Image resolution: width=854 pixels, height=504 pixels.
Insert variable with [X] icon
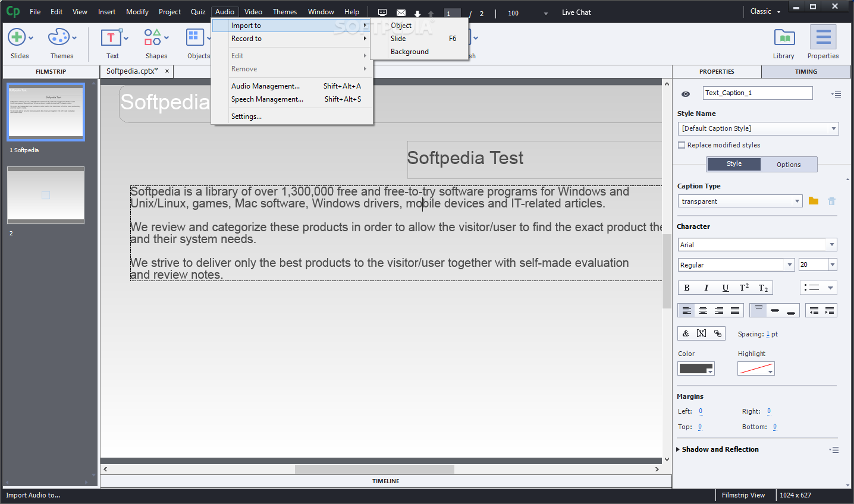pos(702,333)
